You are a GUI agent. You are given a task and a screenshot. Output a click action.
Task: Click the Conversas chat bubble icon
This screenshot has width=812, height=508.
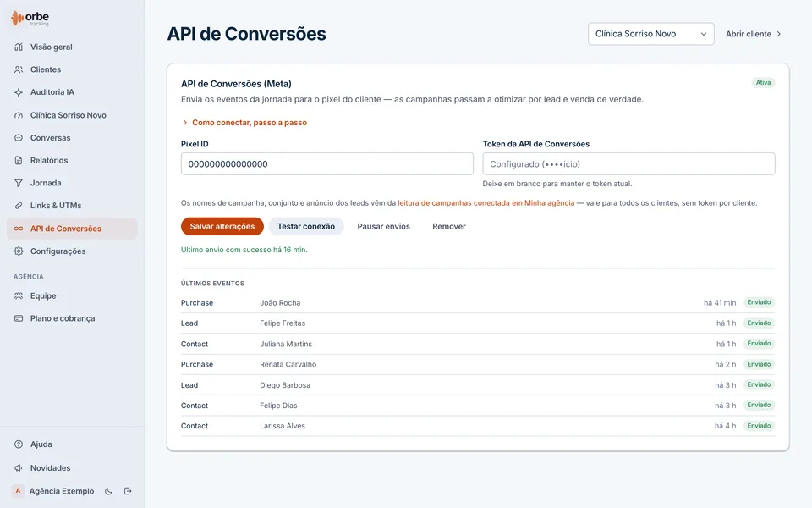(19, 138)
